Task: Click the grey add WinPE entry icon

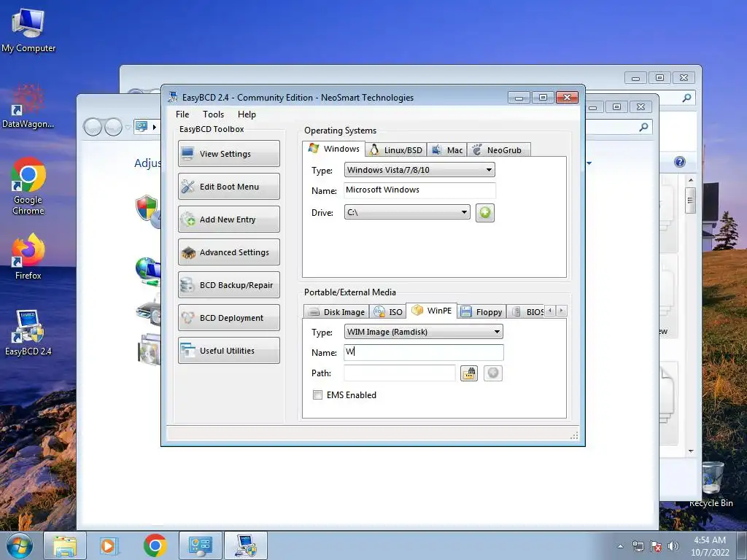Action: coord(493,373)
